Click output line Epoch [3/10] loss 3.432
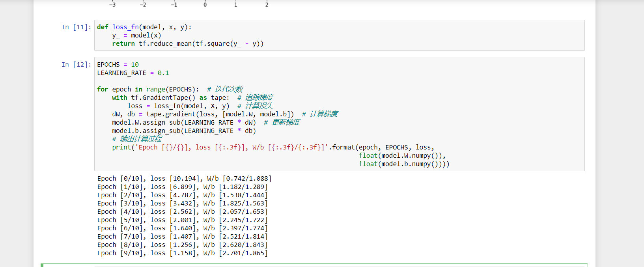The image size is (644, 267). (182, 203)
